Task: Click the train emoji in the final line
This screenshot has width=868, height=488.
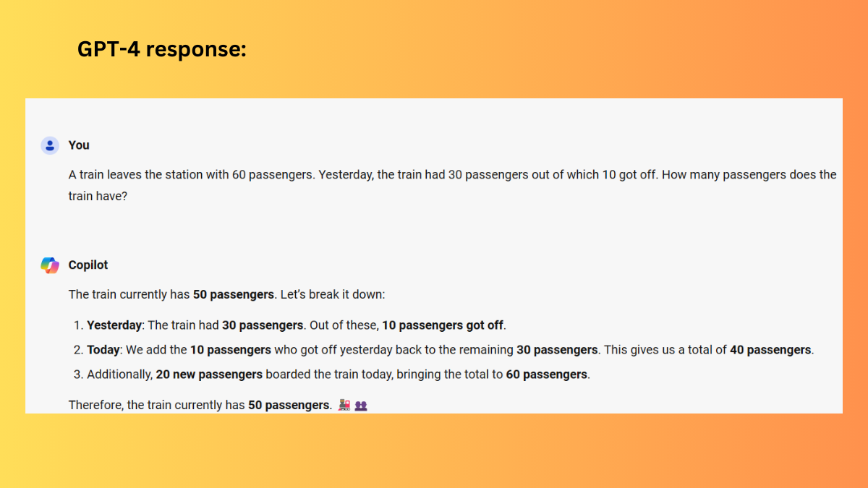Action: click(344, 406)
